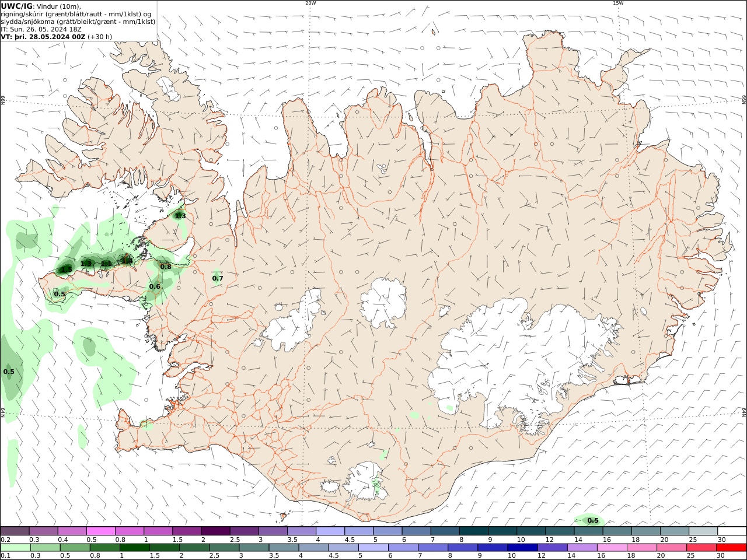Screen dimensions: 747x560
Task: Select the darkest green swatch labeled 1 in bottom row
Action: coord(134,547)
